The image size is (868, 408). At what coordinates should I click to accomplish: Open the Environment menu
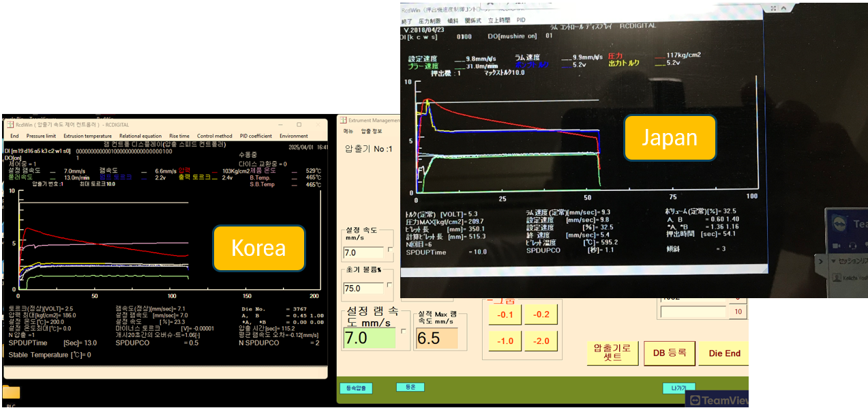tap(293, 136)
